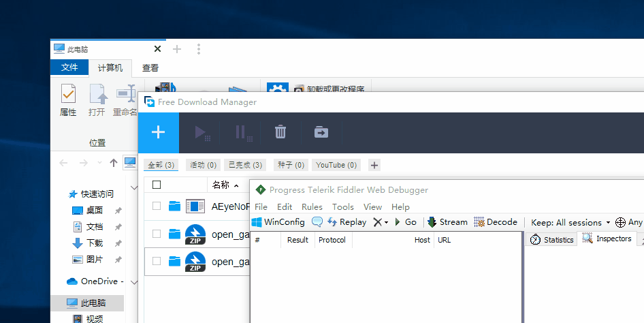Show 已完成 (3) downloads filter
The image size is (644, 323).
(x=245, y=165)
